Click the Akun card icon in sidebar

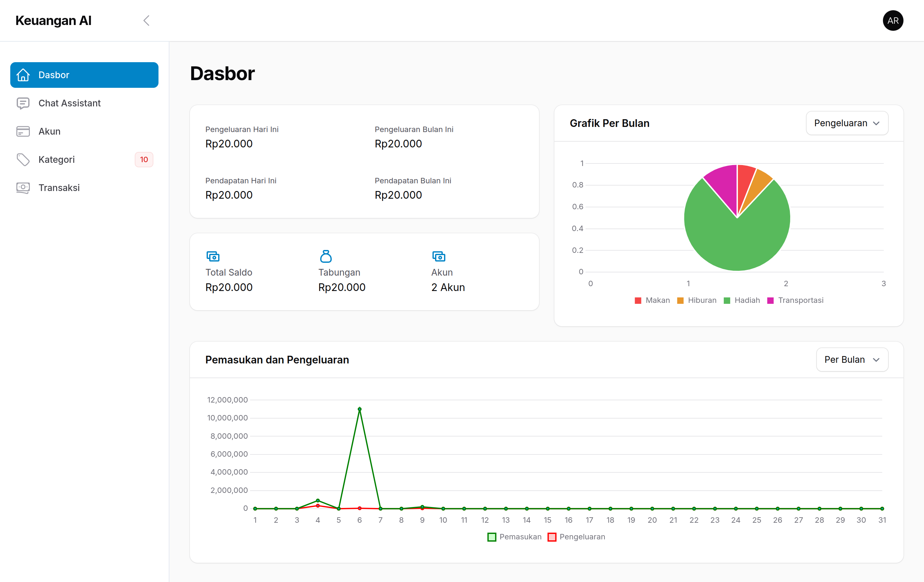tap(23, 131)
